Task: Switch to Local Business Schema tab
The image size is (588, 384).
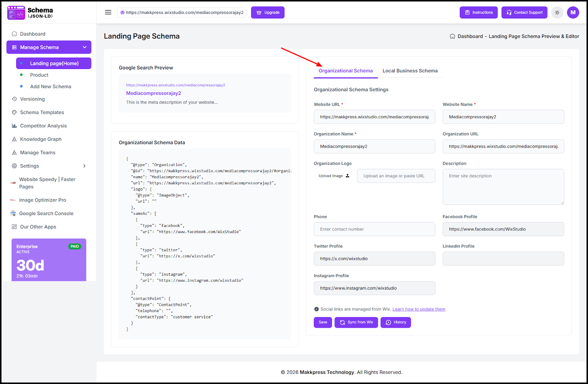Action: click(x=410, y=71)
